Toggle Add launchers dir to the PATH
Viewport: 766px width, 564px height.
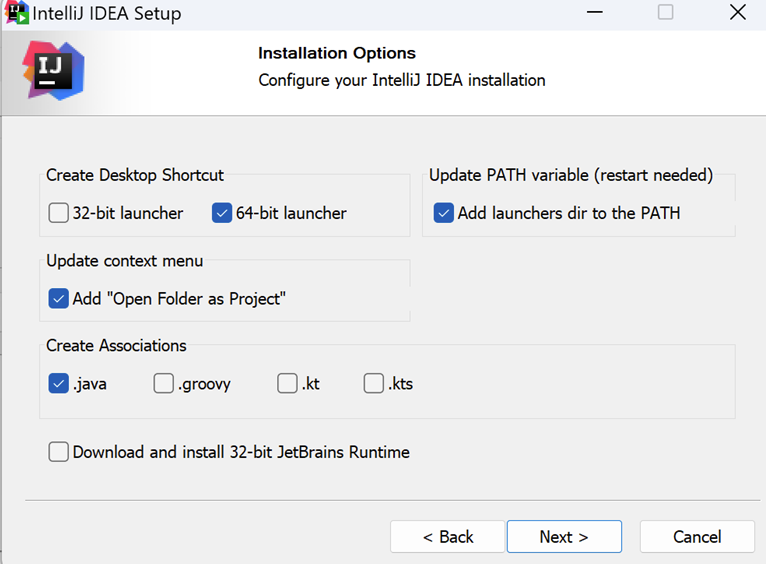click(x=444, y=213)
